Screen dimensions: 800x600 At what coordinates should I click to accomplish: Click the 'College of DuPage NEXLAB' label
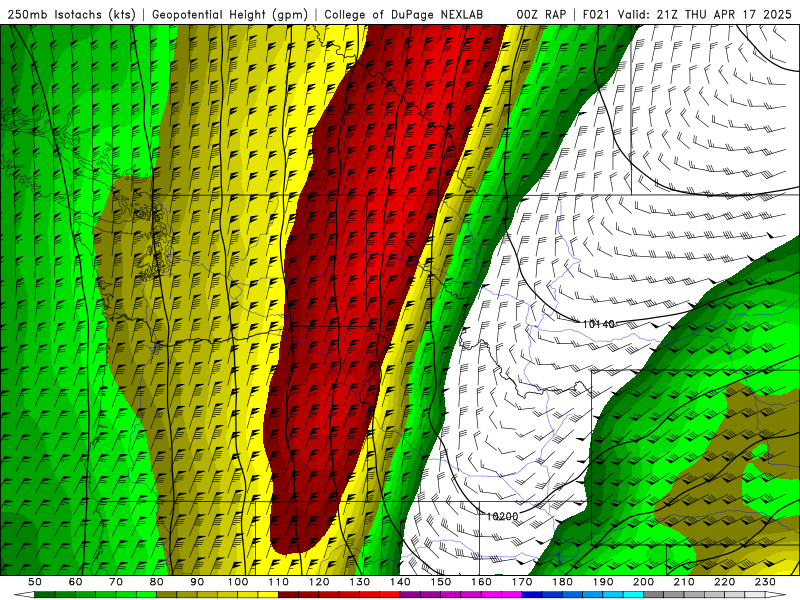pyautogui.click(x=403, y=14)
